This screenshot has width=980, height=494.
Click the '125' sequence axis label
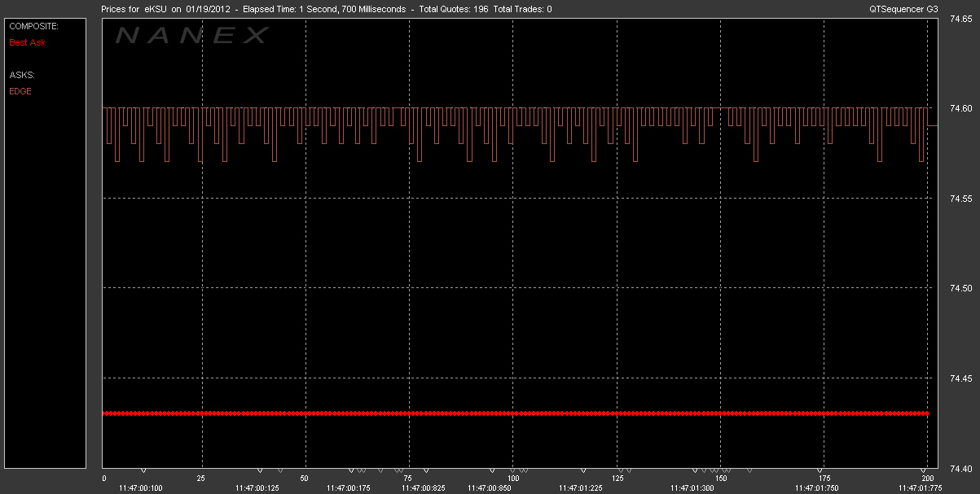coord(617,479)
